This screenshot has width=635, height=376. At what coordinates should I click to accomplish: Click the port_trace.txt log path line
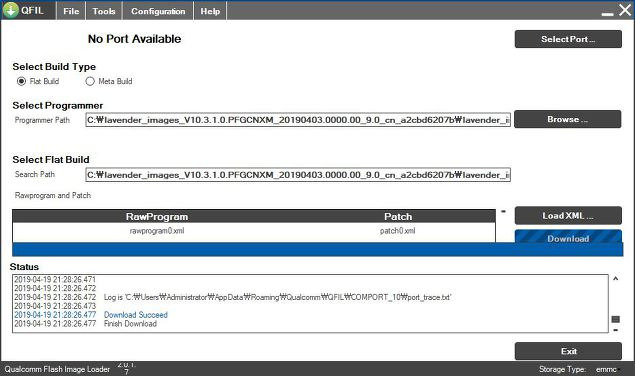coord(277,297)
